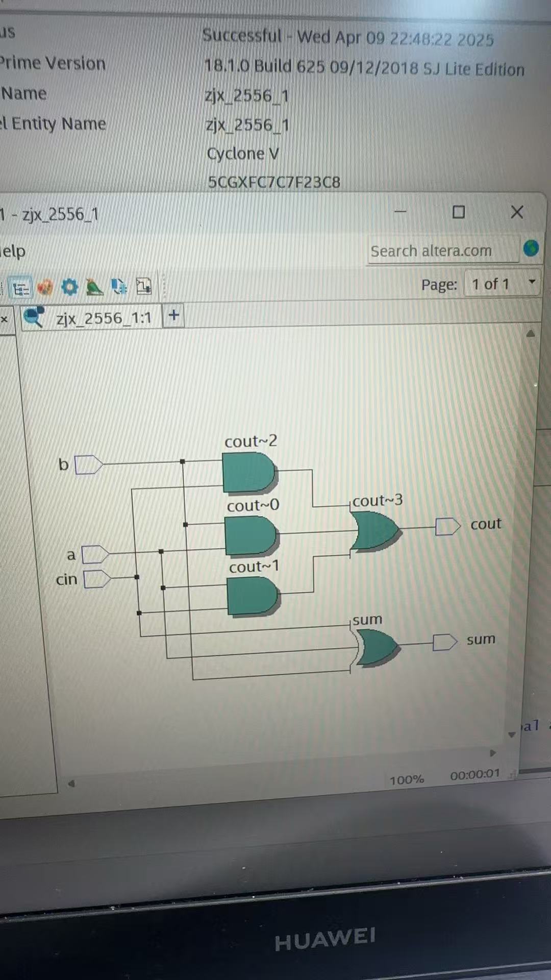Focus the Search altera.com field

click(443, 251)
